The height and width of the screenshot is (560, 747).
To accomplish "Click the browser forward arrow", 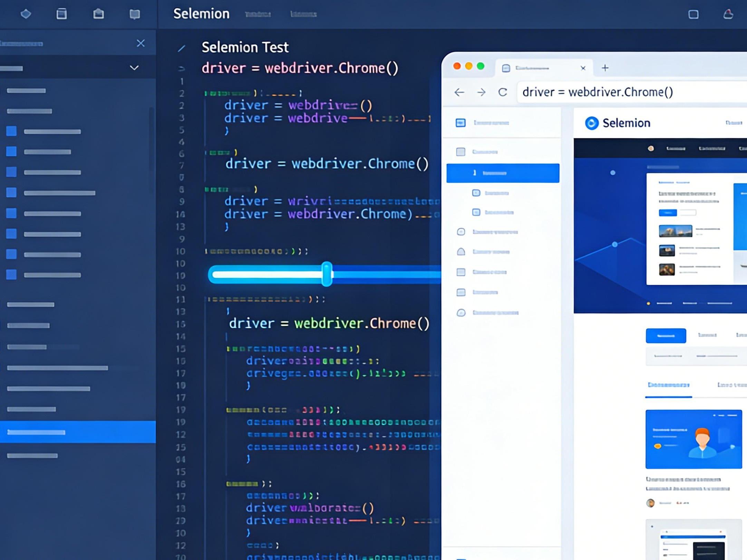I will [x=481, y=92].
